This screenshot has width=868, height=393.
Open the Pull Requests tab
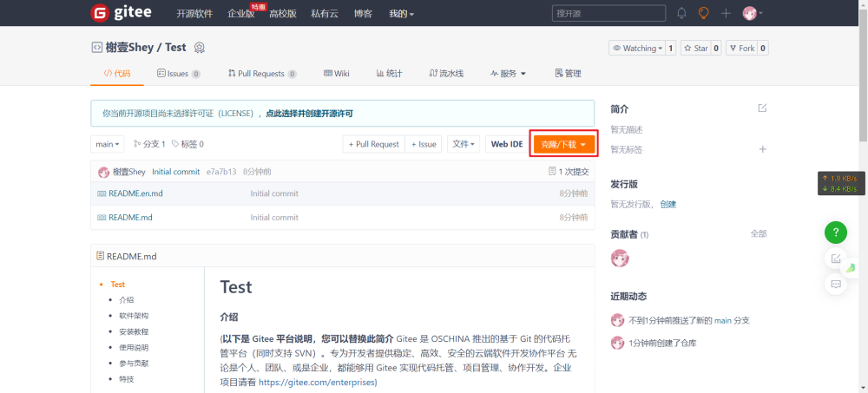click(262, 74)
